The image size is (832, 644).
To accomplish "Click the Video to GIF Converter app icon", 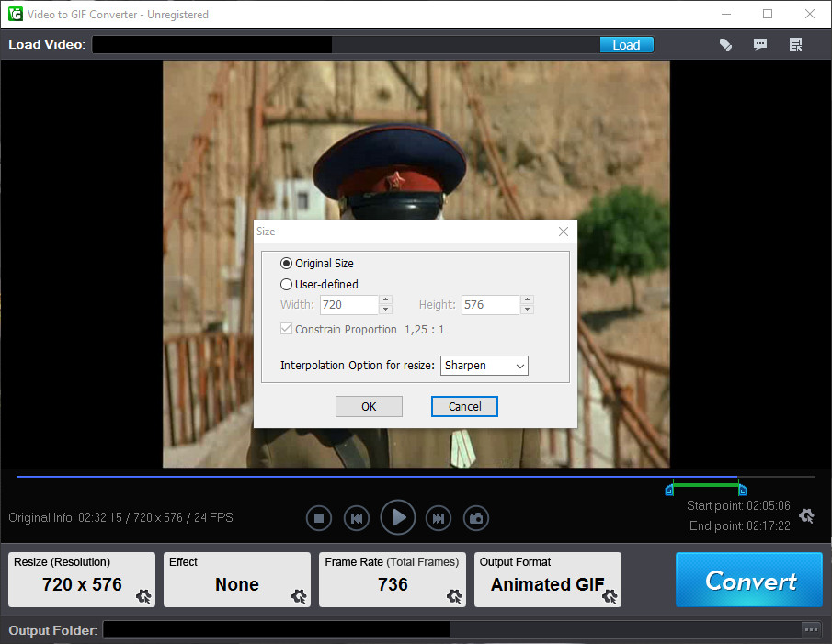I will 16,15.
